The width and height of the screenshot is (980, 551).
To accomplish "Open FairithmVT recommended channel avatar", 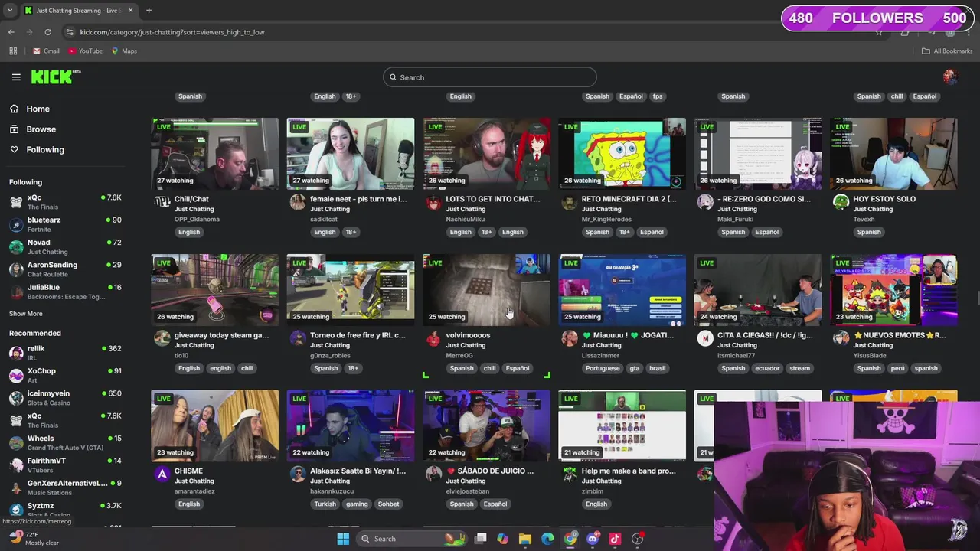I will point(16,465).
